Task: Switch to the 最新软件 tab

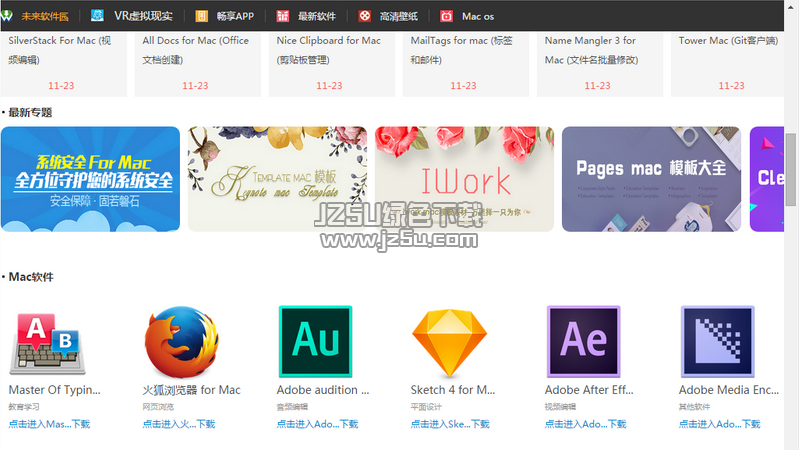Action: pyautogui.click(x=316, y=16)
